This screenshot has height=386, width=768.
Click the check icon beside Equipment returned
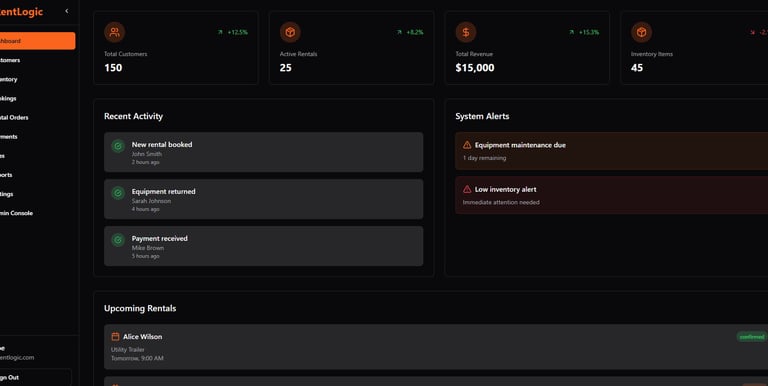[118, 193]
